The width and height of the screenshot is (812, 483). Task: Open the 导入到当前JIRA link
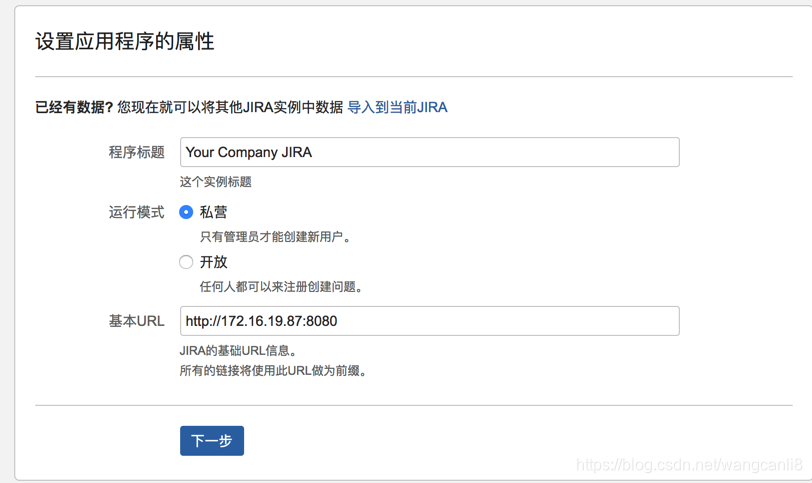pos(397,107)
